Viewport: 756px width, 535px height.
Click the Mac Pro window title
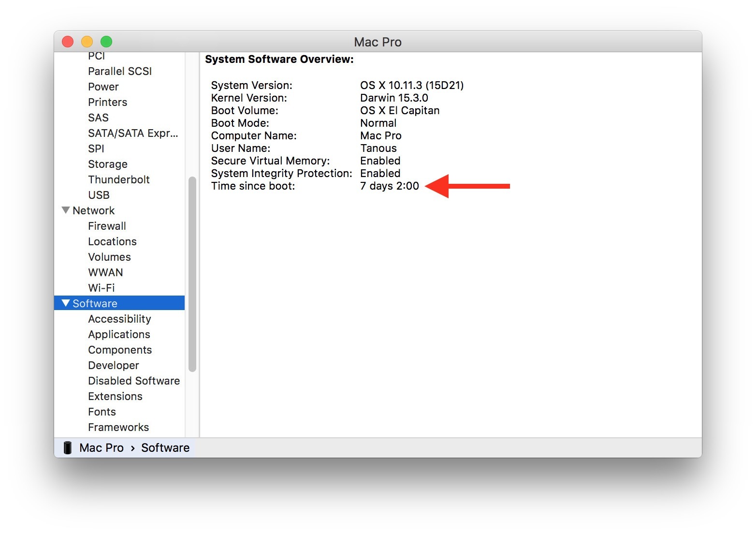click(378, 42)
